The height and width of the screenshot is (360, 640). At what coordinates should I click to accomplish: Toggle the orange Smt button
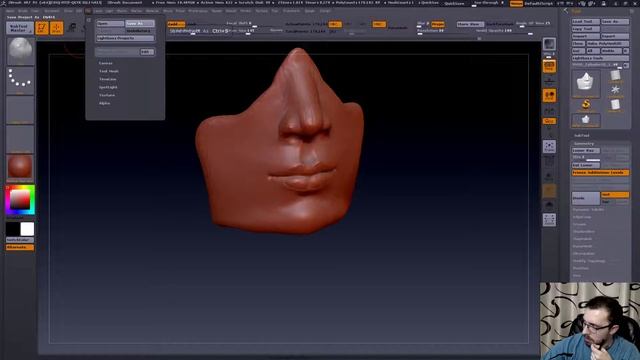[x=615, y=195]
